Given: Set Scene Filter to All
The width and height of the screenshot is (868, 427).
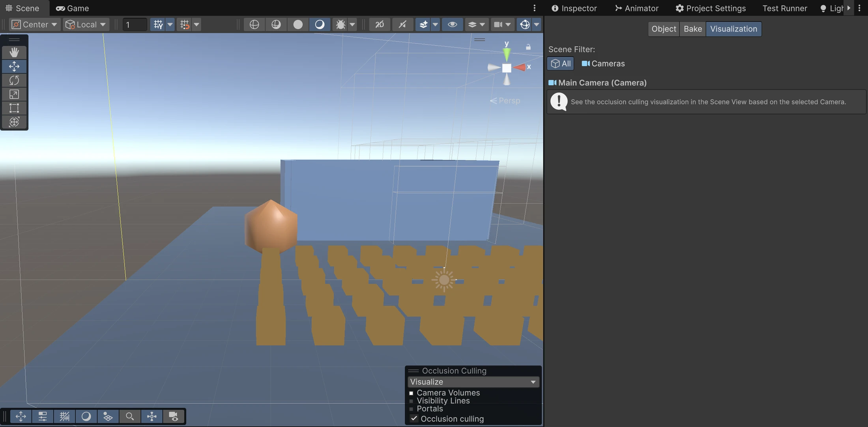Looking at the screenshot, I should pos(560,63).
